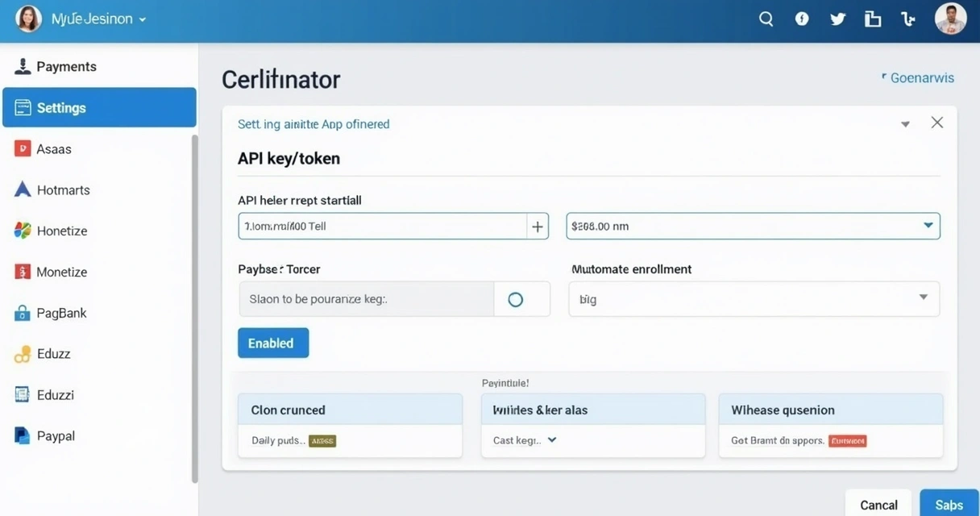Select the Settings menu item in sidebar
The image size is (980, 516).
(99, 107)
